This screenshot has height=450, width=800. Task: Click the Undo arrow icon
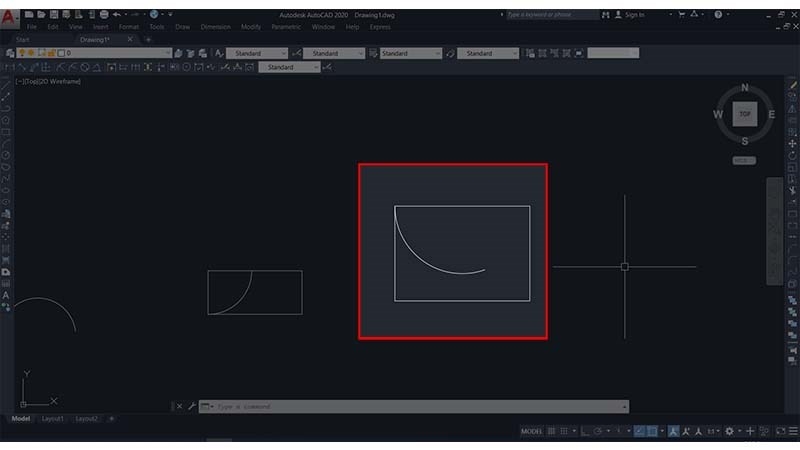coord(117,15)
